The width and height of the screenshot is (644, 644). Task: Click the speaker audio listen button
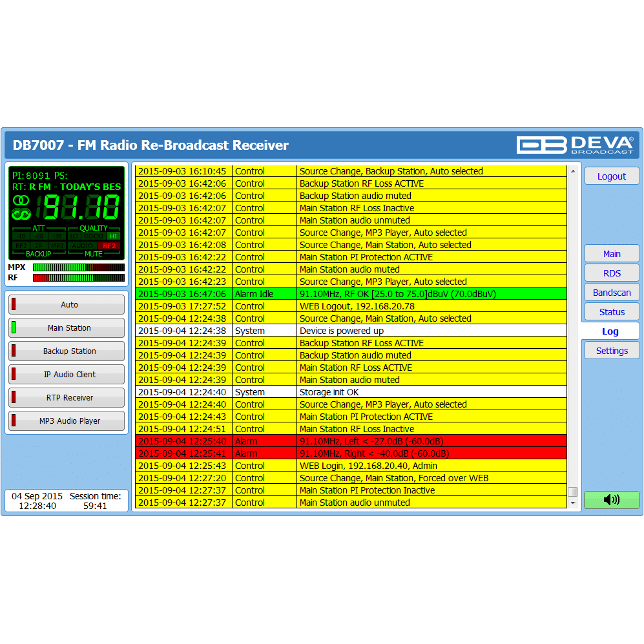(x=611, y=499)
